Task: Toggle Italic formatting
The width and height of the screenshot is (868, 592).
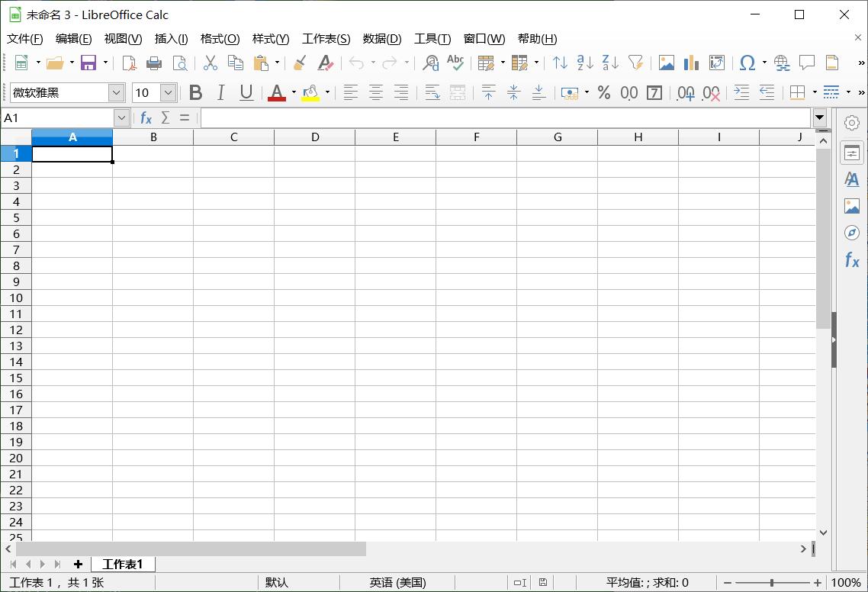Action: tap(221, 92)
